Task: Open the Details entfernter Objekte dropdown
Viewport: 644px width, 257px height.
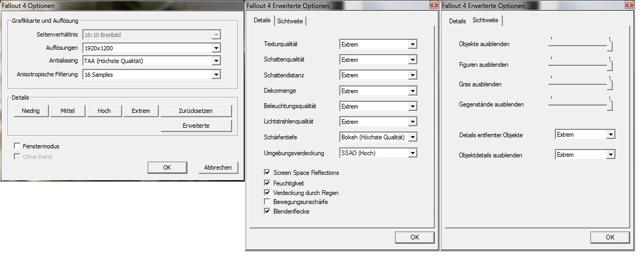Action: tap(585, 135)
